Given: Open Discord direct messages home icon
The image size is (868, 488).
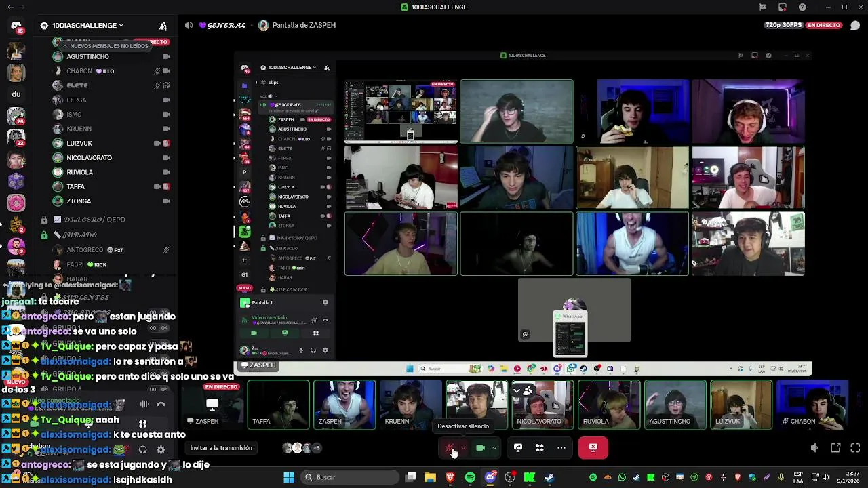Looking at the screenshot, I should (x=16, y=26).
